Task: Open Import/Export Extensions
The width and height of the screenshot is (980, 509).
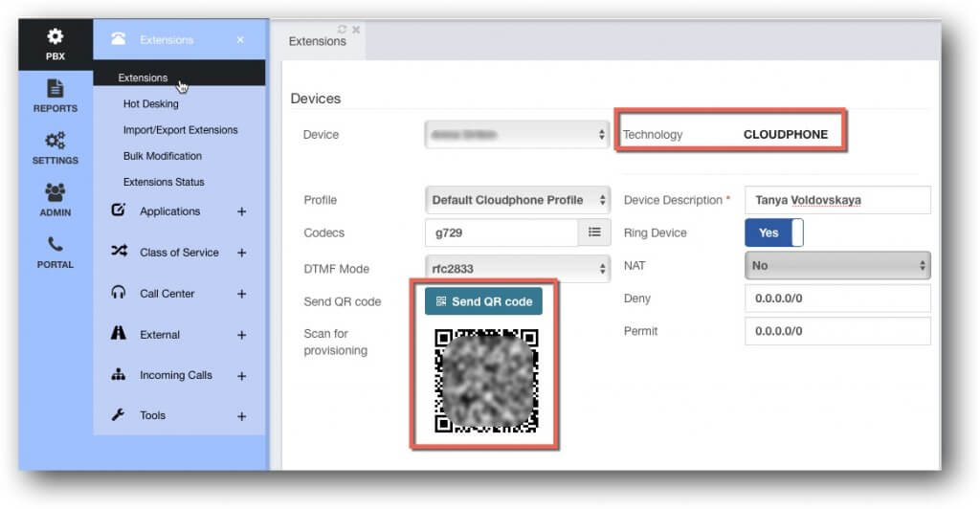Action: pyautogui.click(x=180, y=130)
